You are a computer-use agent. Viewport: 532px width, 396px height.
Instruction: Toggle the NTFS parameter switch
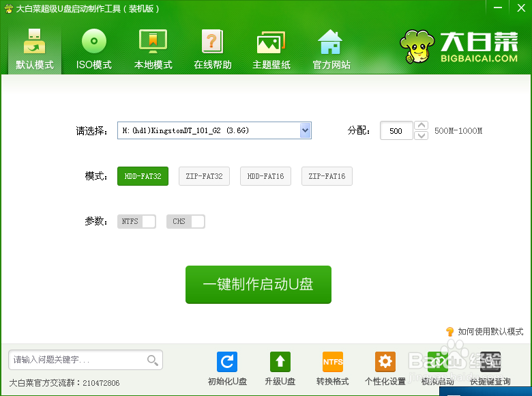click(x=136, y=221)
